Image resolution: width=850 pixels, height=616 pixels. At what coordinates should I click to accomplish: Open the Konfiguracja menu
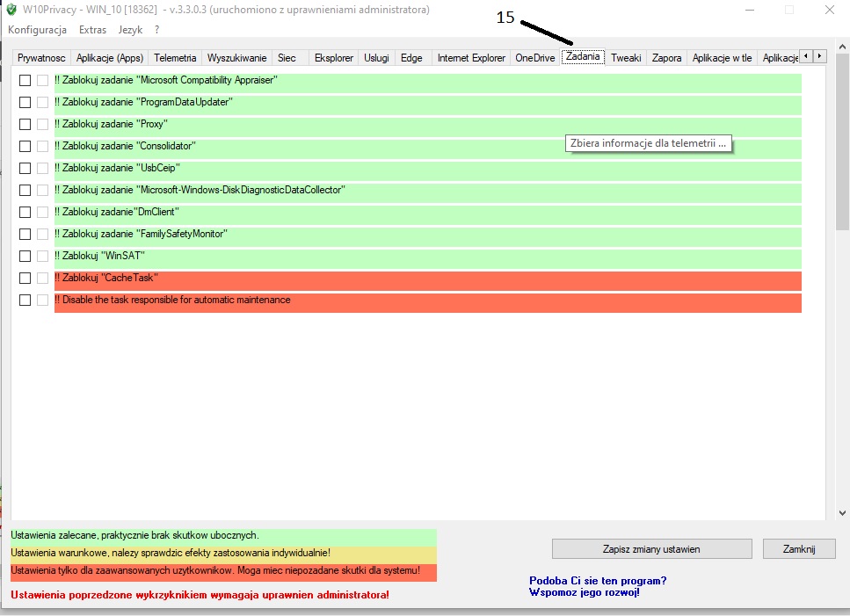point(38,30)
